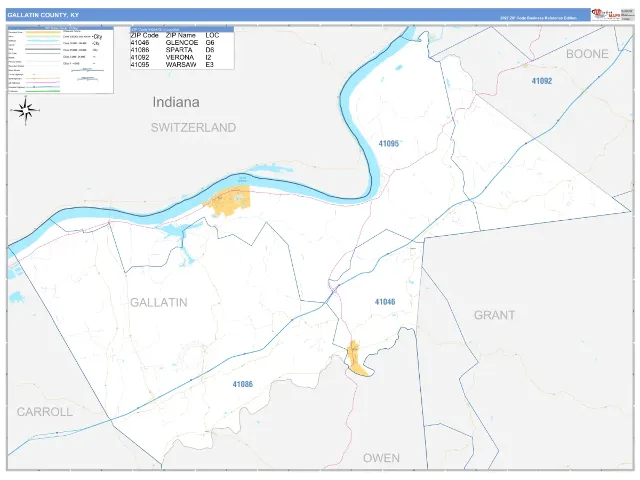Click the compass rose on the map
The image size is (640, 480).
coord(25,110)
